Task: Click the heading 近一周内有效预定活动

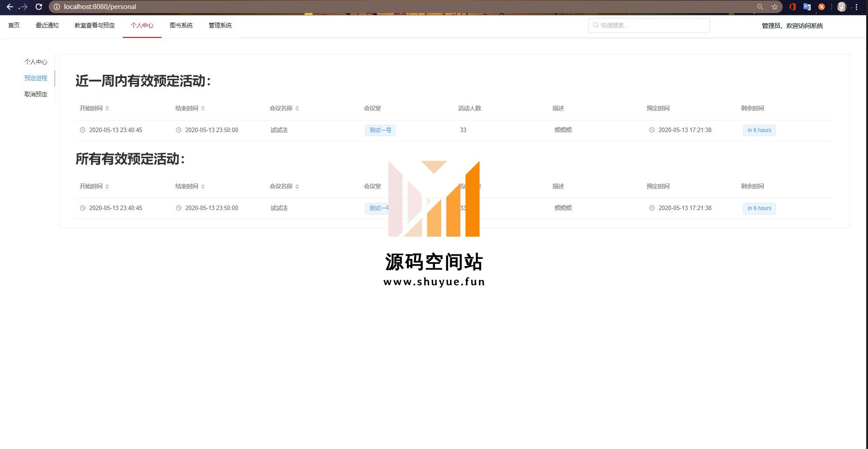Action: click(143, 81)
